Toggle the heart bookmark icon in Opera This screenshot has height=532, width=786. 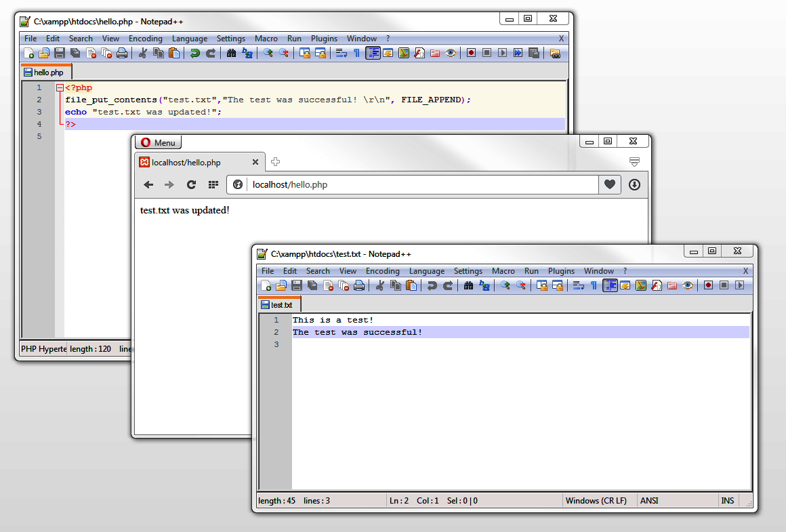click(x=609, y=184)
